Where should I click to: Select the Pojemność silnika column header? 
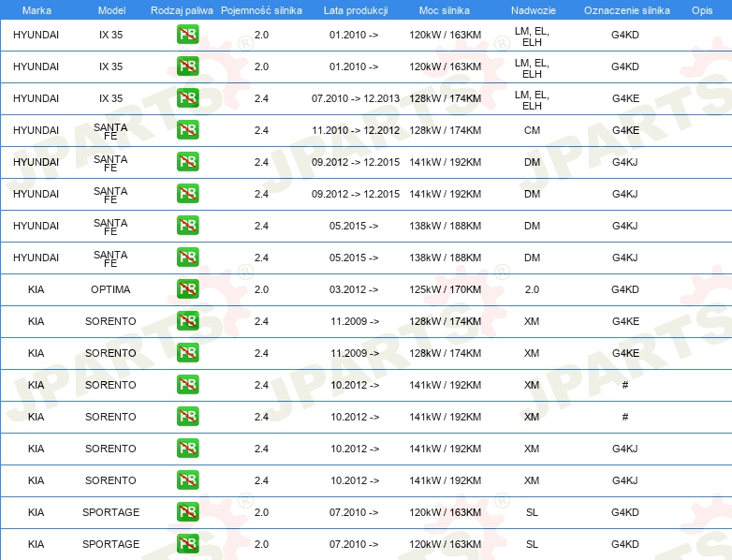click(261, 9)
